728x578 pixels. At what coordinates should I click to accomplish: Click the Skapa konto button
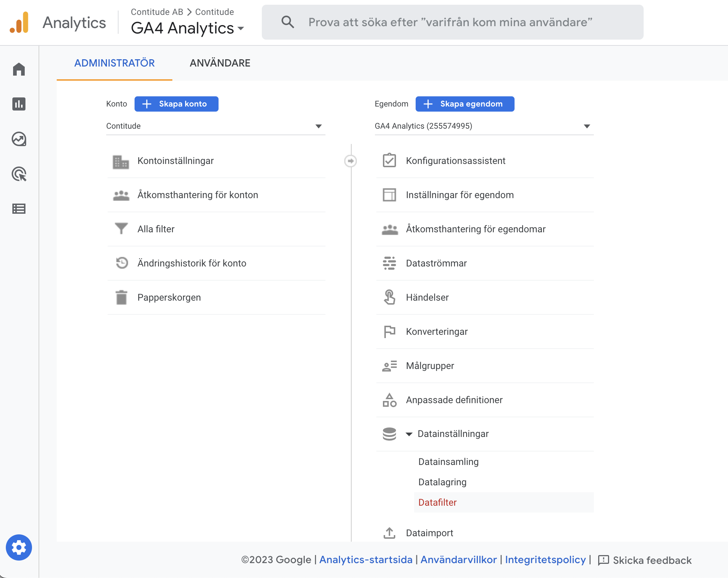pyautogui.click(x=176, y=104)
